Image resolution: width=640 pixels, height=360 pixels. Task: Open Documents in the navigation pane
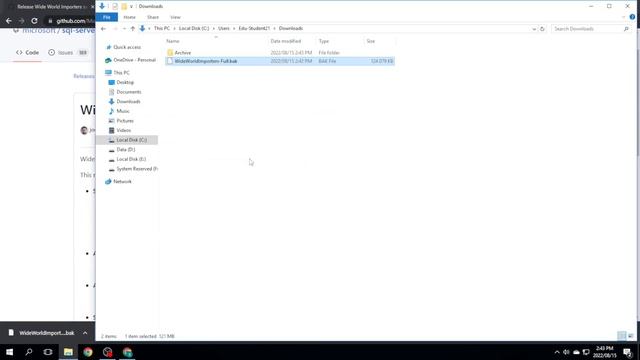[x=129, y=92]
